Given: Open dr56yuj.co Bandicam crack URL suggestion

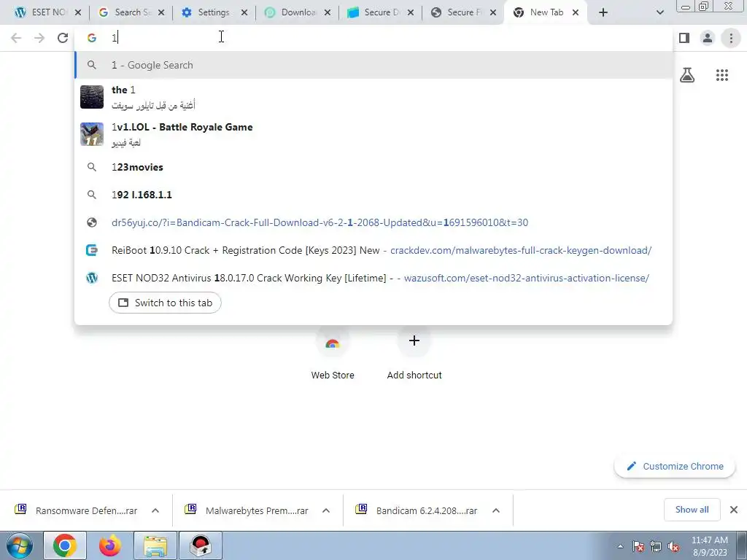Looking at the screenshot, I should 373,222.
